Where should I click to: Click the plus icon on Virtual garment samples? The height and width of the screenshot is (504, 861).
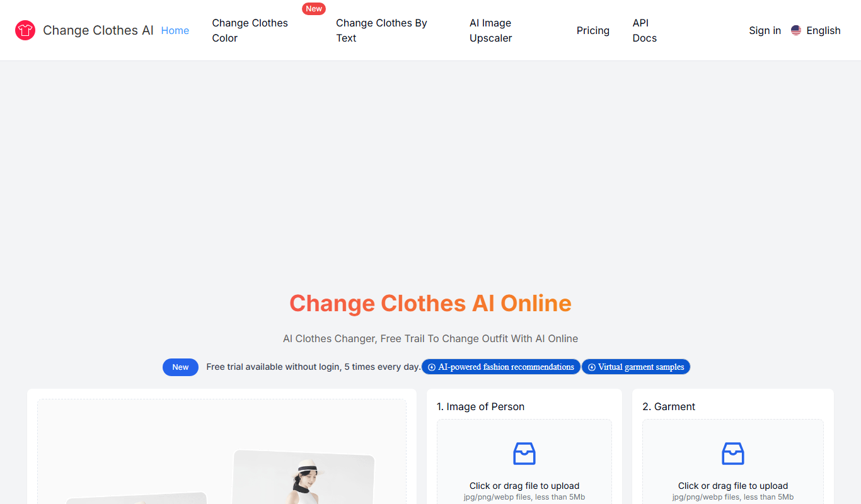click(x=591, y=367)
